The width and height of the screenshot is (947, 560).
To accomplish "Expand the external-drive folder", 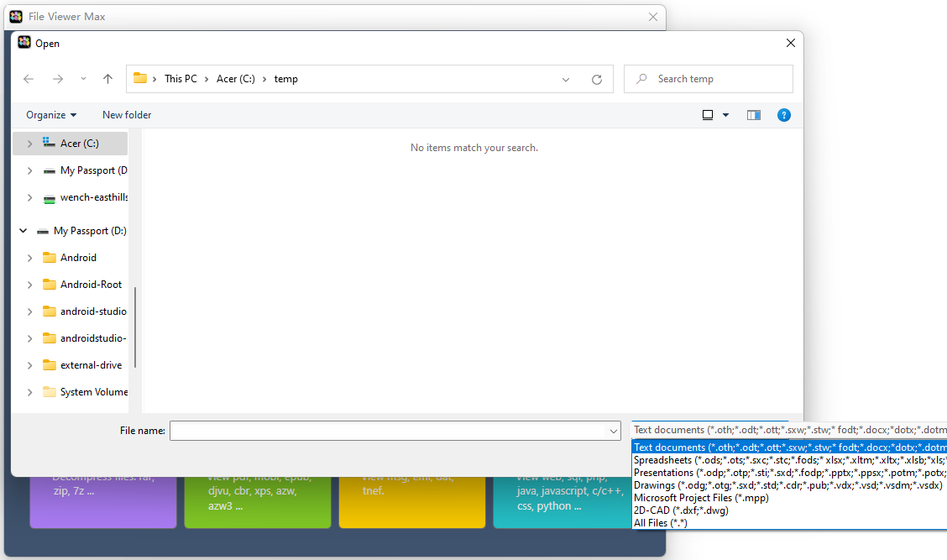I will tap(29, 364).
